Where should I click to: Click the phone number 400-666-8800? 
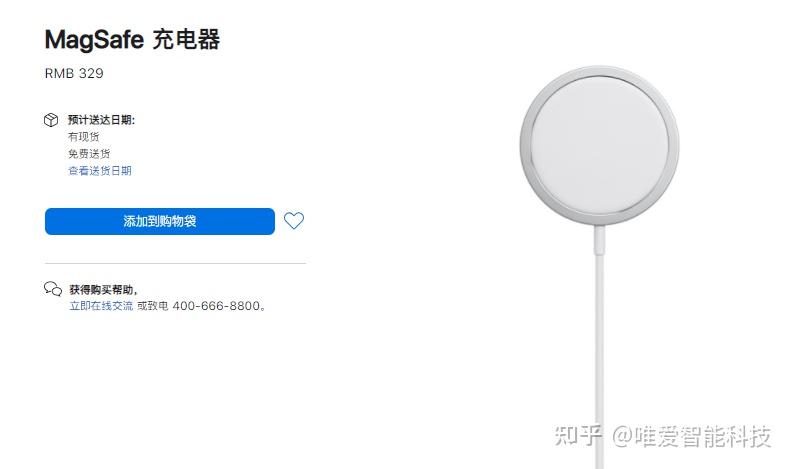pos(216,306)
